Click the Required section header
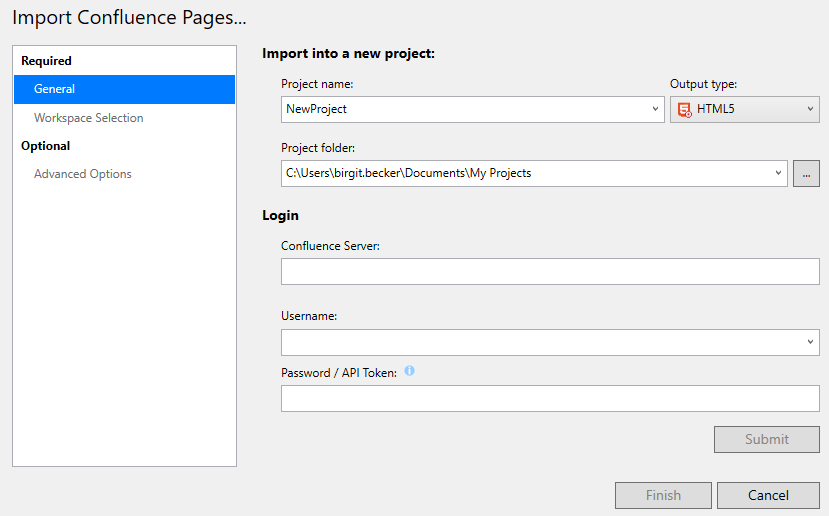 (47, 61)
